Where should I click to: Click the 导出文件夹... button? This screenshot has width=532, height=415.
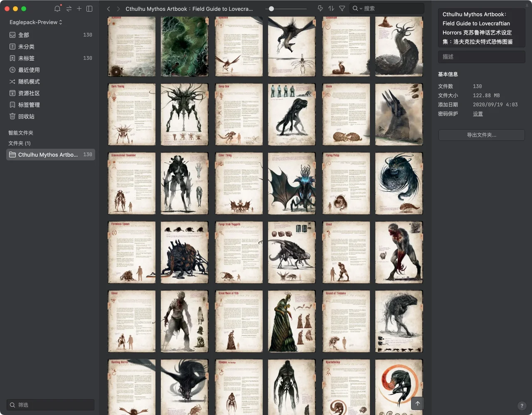pos(481,135)
